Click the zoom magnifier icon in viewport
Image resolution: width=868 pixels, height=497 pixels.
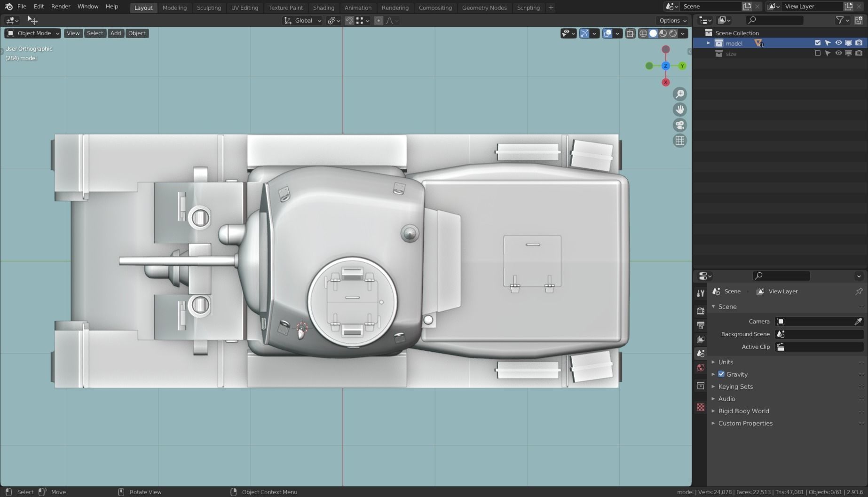click(x=680, y=94)
